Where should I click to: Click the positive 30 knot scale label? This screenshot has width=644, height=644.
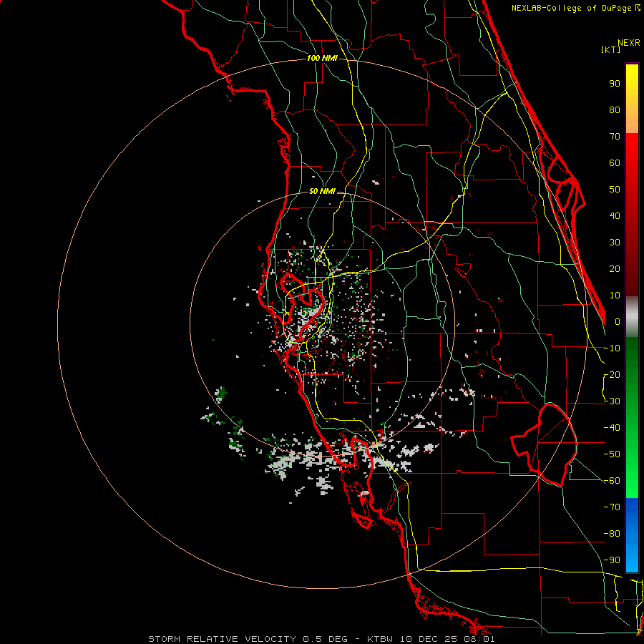point(615,243)
